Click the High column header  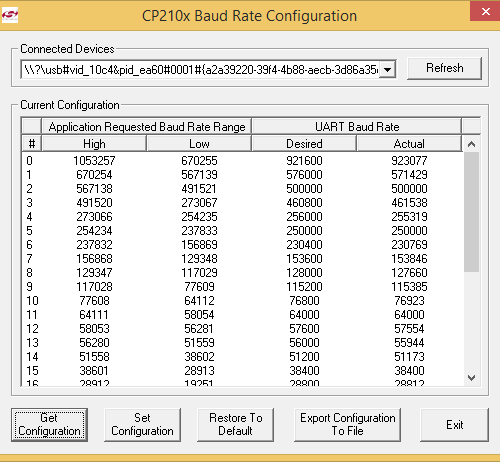click(x=94, y=144)
